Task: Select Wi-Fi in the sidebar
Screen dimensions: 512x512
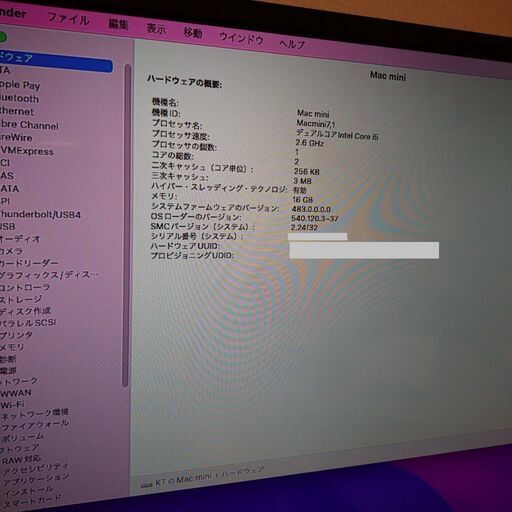Action: 12,405
